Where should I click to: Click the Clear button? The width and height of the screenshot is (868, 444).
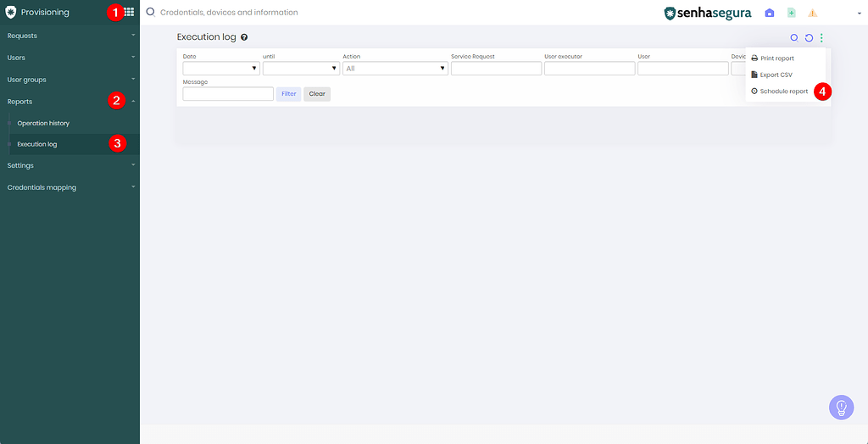[317, 94]
